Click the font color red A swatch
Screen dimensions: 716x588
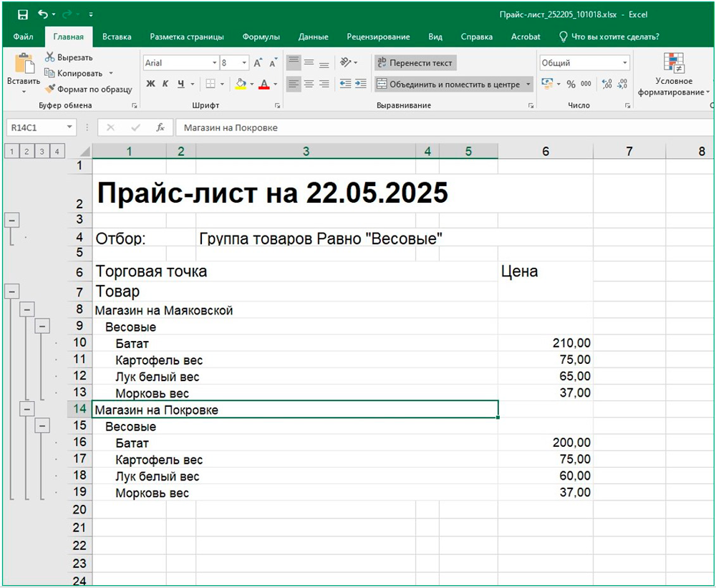[264, 84]
